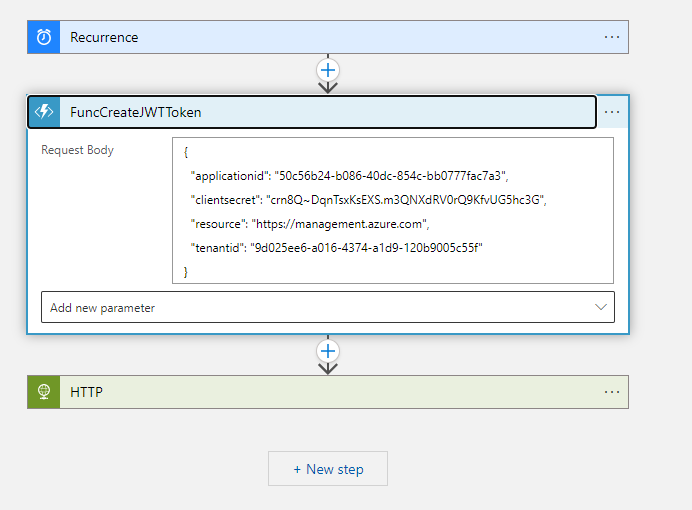This screenshot has width=692, height=510.
Task: Click the Request Body label
Action: click(x=78, y=150)
